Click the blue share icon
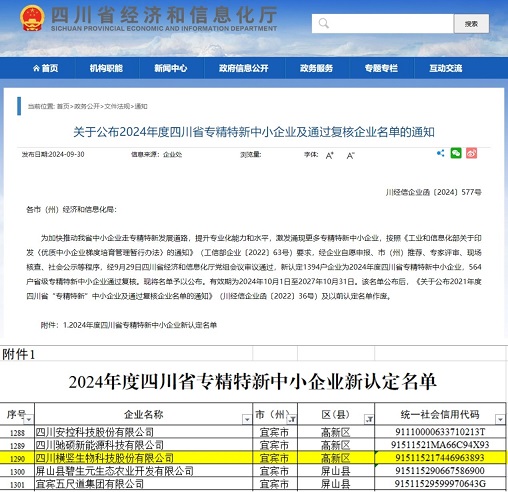Screen dimensions: 508x492 tap(440, 153)
